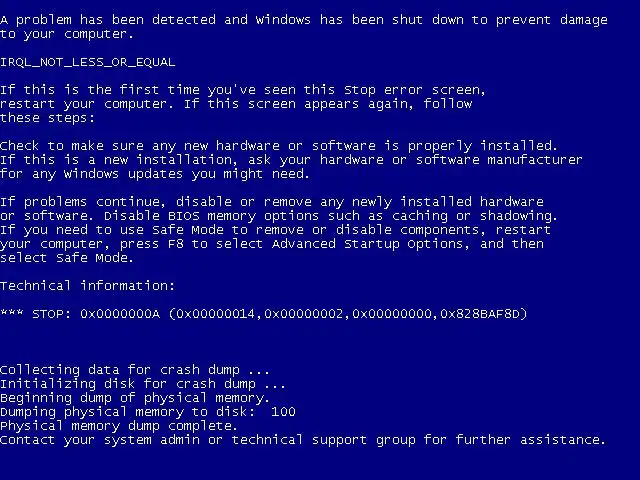The image size is (640, 480).
Task: Click the 'Check to make sure' line
Action: [x=279, y=146]
